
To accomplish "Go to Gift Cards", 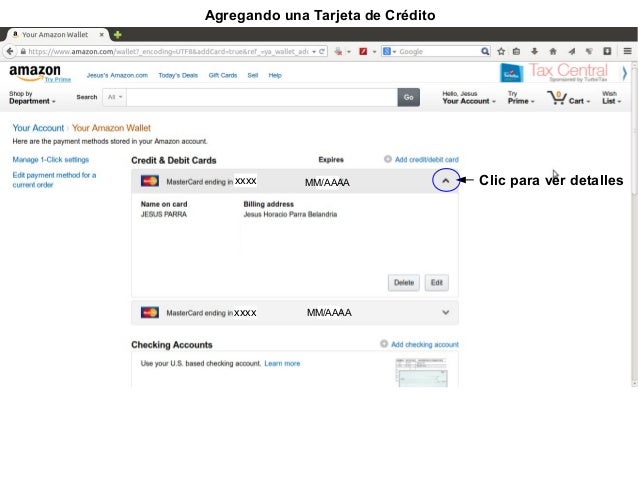I will coord(223,75).
